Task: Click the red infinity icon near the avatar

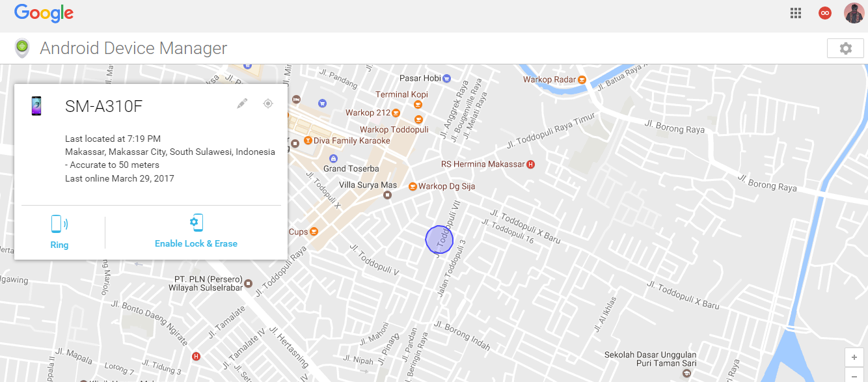Action: (824, 12)
